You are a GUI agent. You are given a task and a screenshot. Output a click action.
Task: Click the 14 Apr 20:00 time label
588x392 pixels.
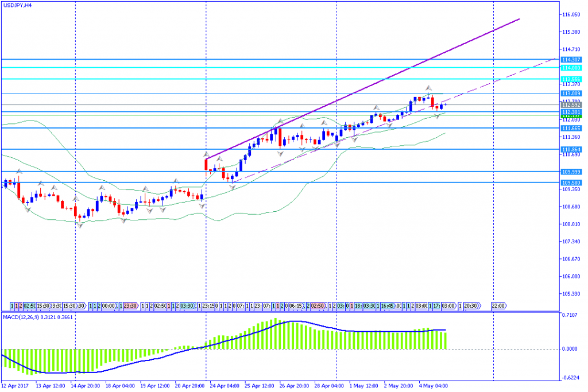(x=85, y=386)
